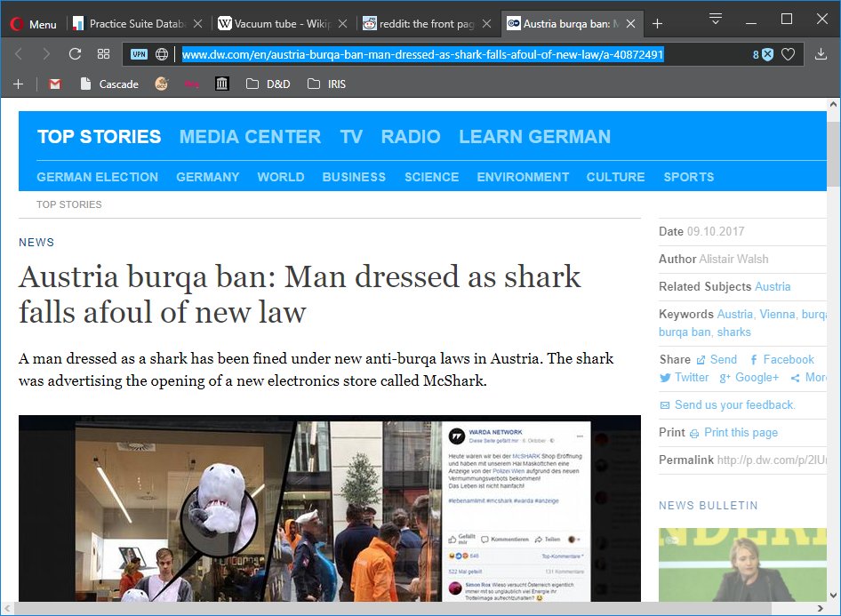Share article on Facebook

782,360
